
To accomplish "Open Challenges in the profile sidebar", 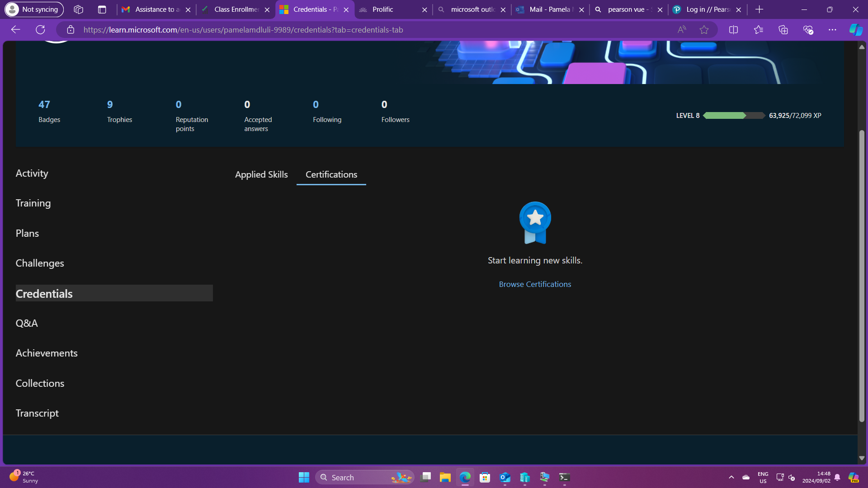I will pos(40,263).
